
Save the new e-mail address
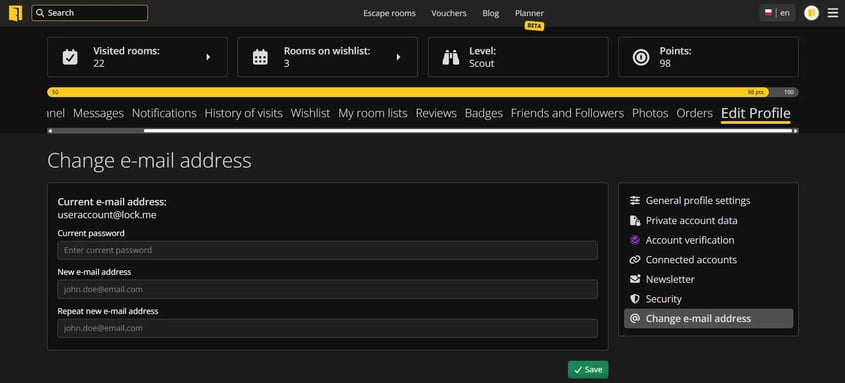click(588, 370)
